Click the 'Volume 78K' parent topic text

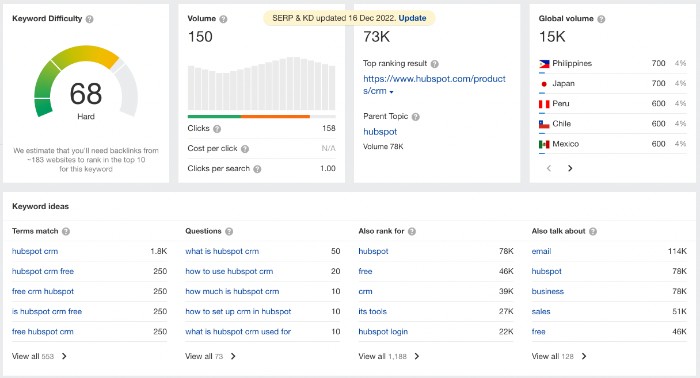pyautogui.click(x=383, y=146)
